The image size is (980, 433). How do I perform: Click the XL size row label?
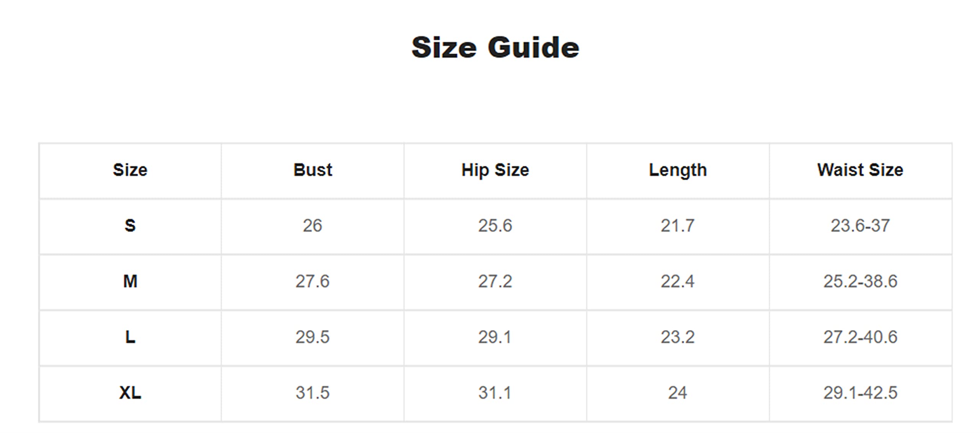pos(130,393)
